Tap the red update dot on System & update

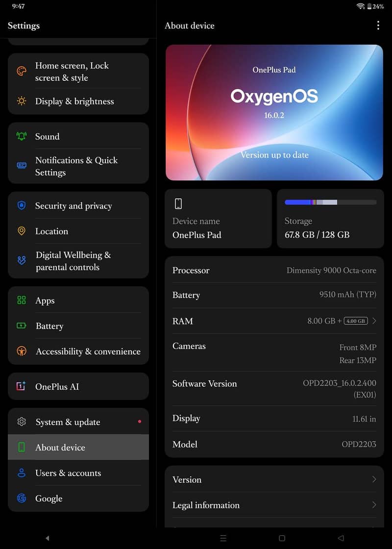[140, 422]
